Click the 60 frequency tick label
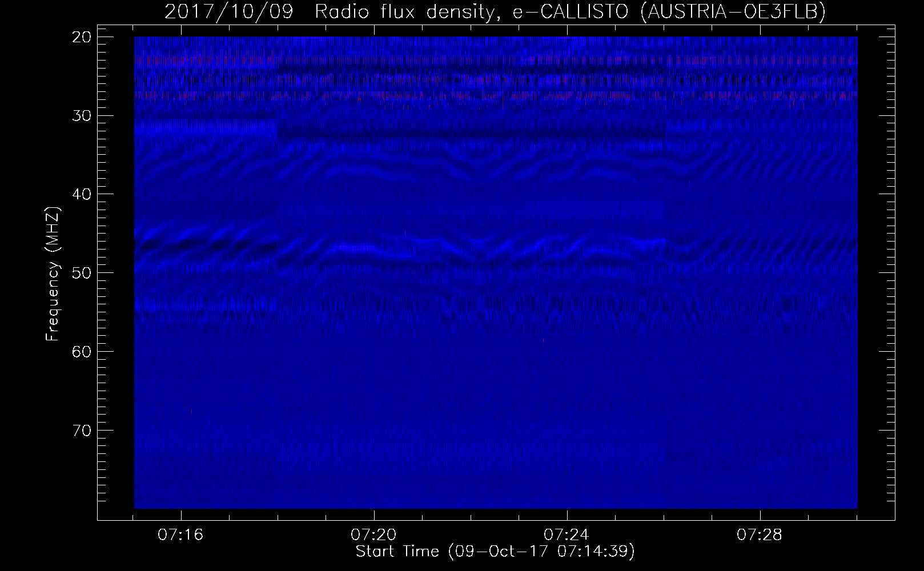 point(81,351)
